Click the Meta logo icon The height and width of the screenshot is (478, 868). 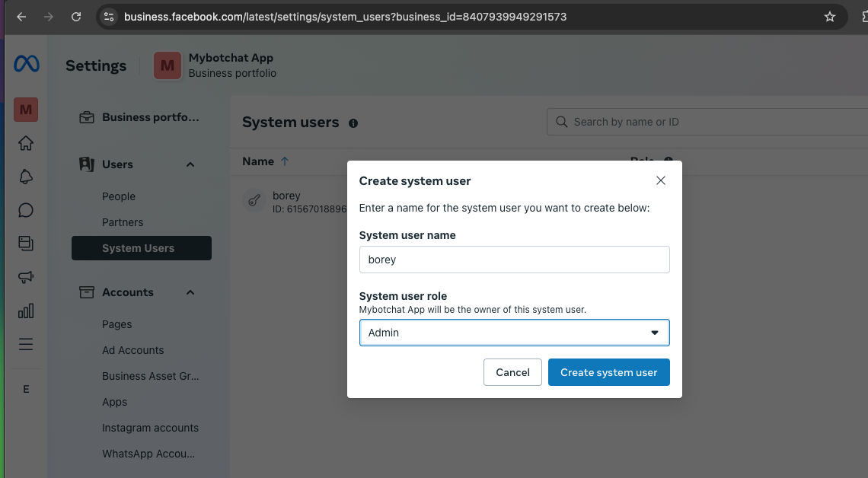click(26, 65)
